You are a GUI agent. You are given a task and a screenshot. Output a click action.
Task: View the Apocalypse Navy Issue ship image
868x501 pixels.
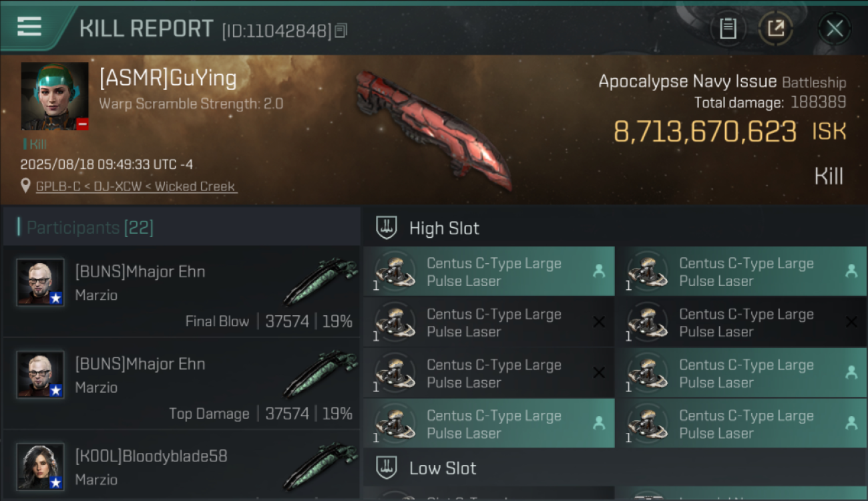433,129
